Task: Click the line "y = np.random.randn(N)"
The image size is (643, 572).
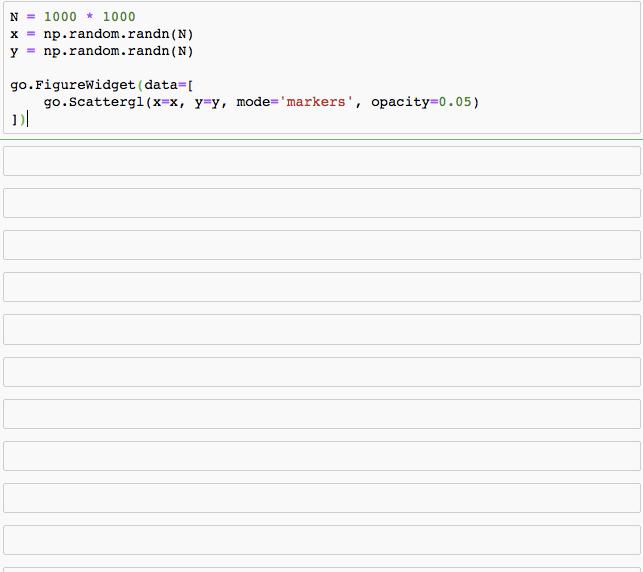Action: pos(102,51)
